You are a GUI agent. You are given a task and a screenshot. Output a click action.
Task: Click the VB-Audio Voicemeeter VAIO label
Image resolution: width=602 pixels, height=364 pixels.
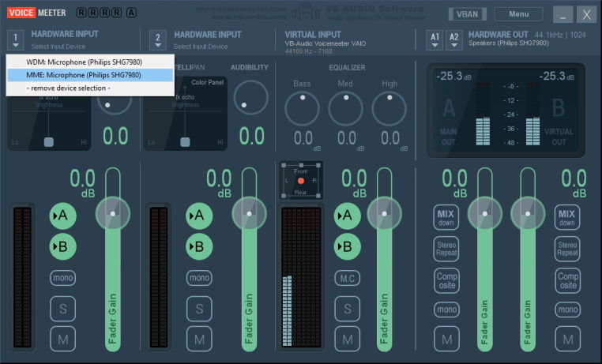click(x=325, y=43)
